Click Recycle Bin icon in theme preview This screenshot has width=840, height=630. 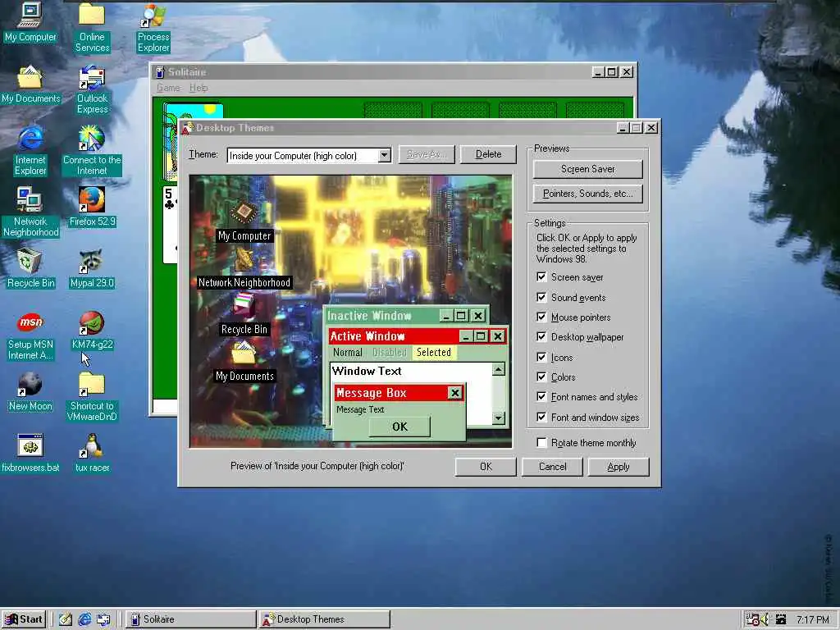pos(244,305)
